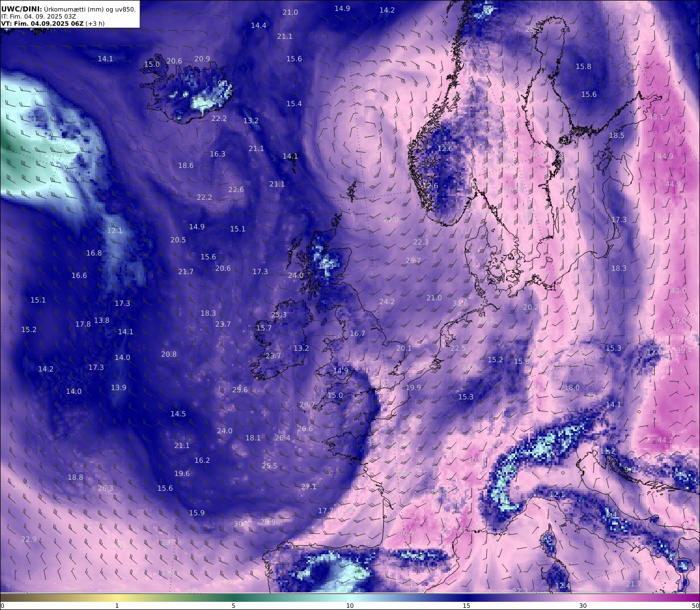700x610 pixels.
Task: Click the map value 25.6
Action: tap(240, 390)
